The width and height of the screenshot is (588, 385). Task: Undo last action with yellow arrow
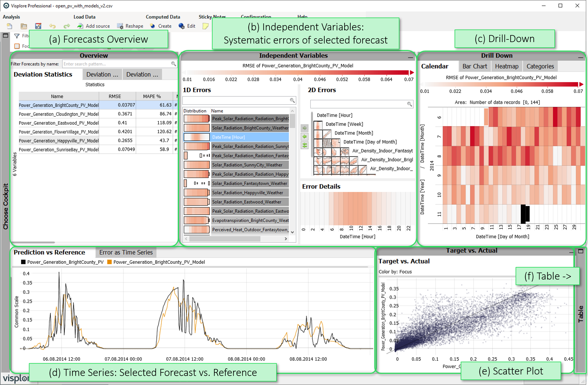[52, 26]
